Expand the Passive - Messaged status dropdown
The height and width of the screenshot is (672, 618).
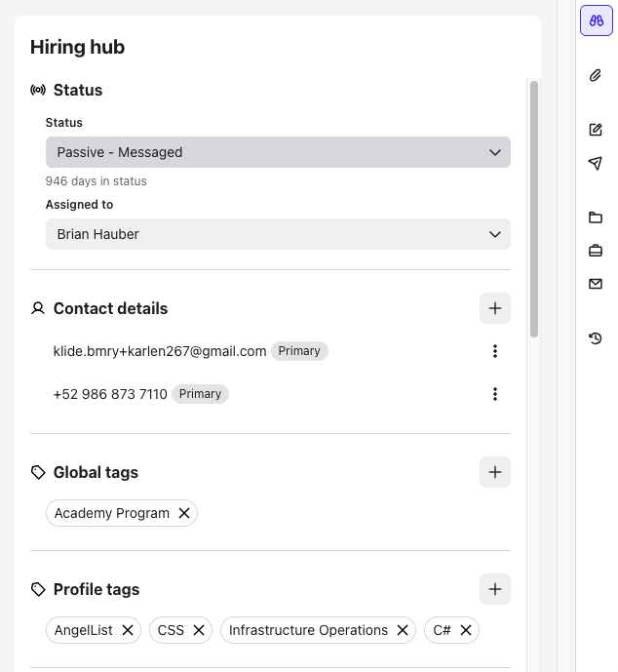click(278, 152)
